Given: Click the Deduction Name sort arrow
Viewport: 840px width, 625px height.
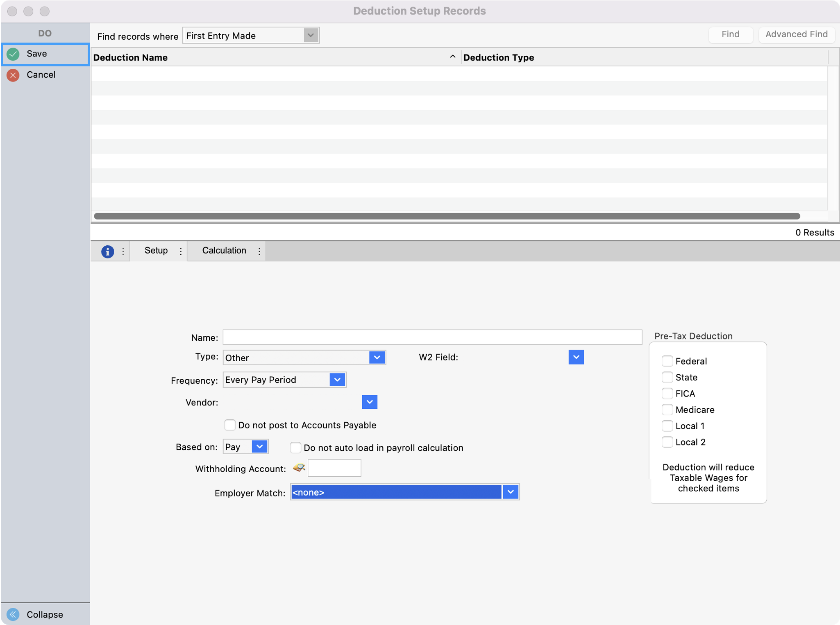Looking at the screenshot, I should pos(452,57).
